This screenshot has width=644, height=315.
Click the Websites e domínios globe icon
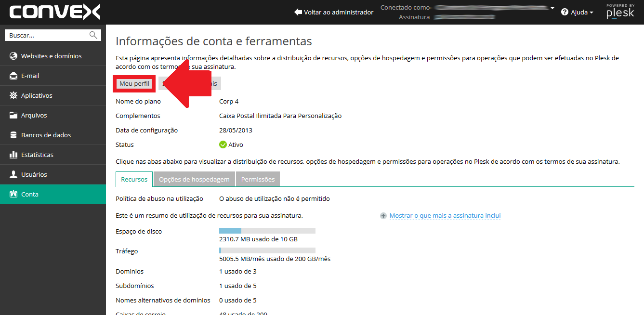pos(13,56)
